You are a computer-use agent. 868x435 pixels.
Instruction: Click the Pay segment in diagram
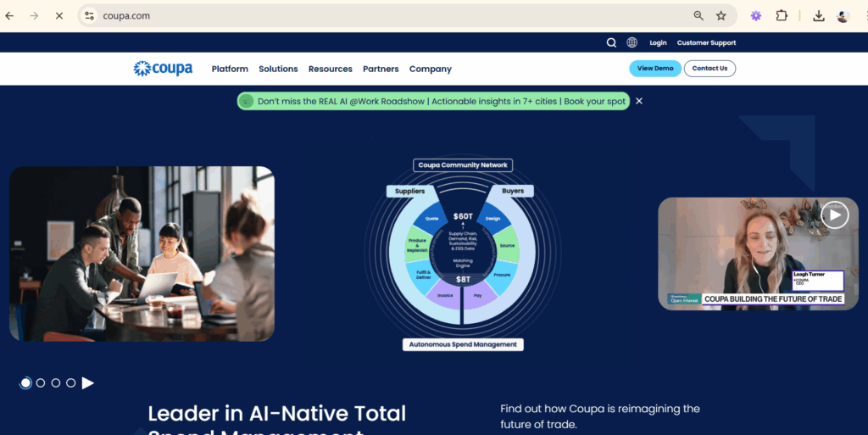(x=478, y=296)
